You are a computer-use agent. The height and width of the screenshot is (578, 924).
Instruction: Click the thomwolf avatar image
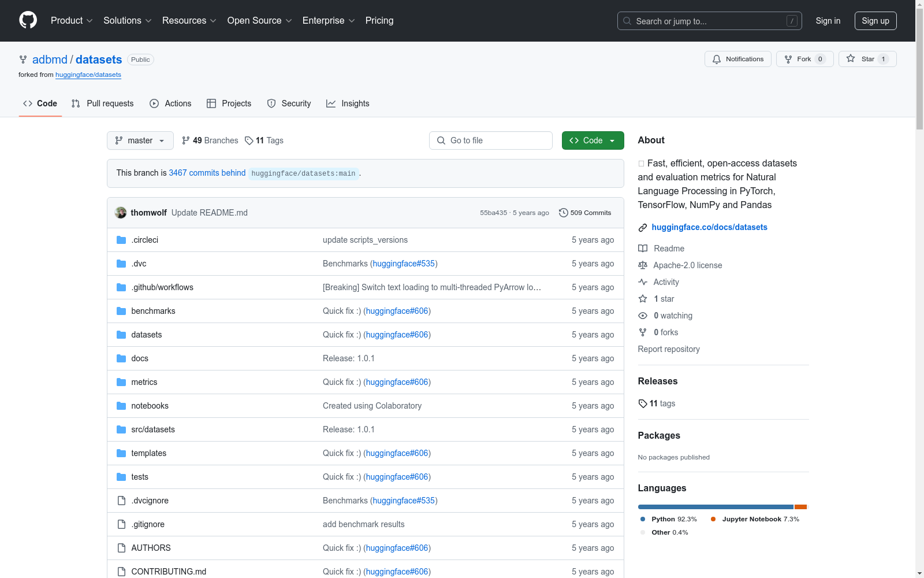point(121,213)
